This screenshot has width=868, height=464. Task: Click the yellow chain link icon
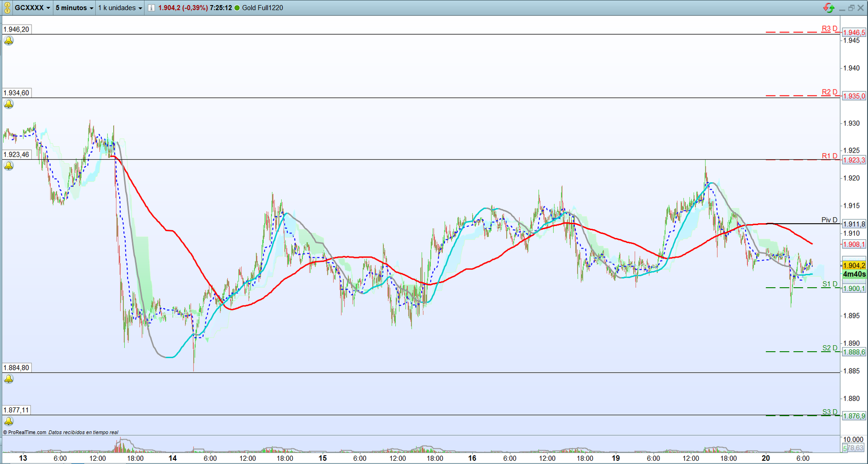7,8
